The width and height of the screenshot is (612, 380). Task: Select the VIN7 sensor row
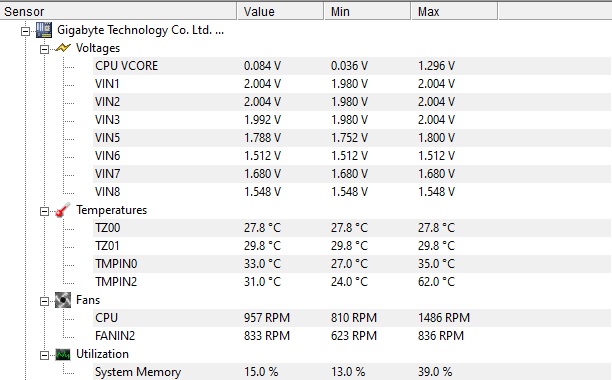[x=352, y=174]
